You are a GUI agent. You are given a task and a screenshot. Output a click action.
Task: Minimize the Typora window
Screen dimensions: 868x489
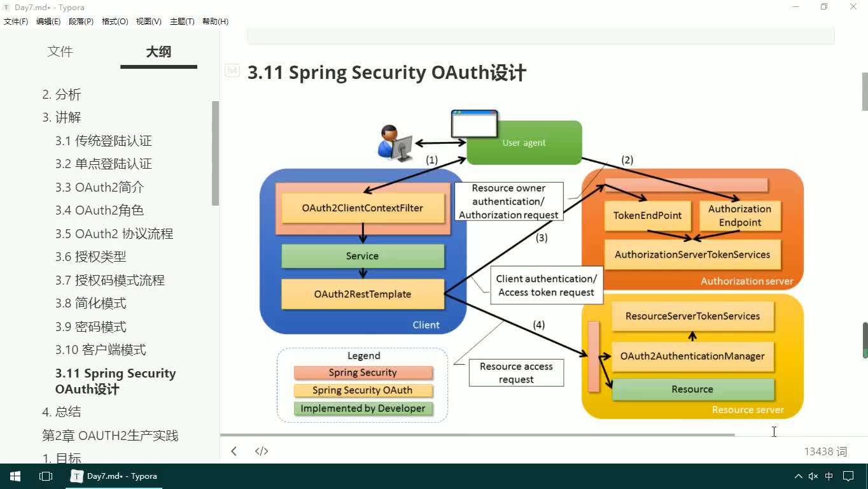(796, 7)
